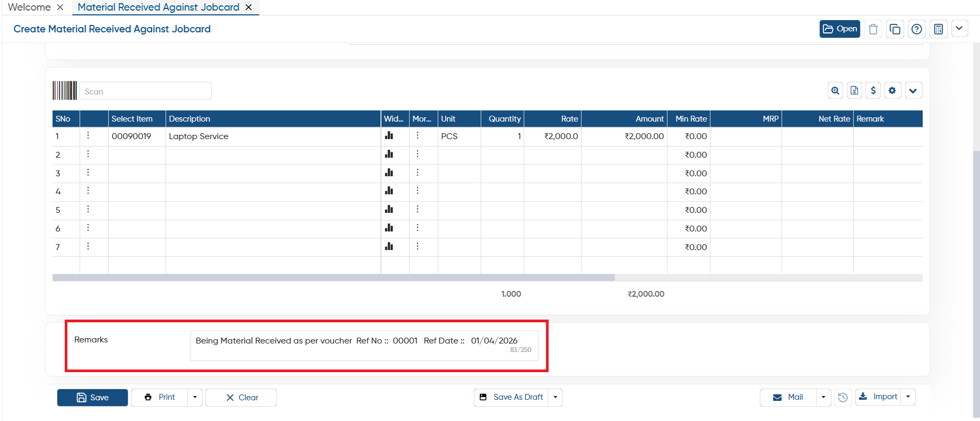This screenshot has height=421, width=980.
Task: Click the Save button
Action: pyautogui.click(x=92, y=398)
